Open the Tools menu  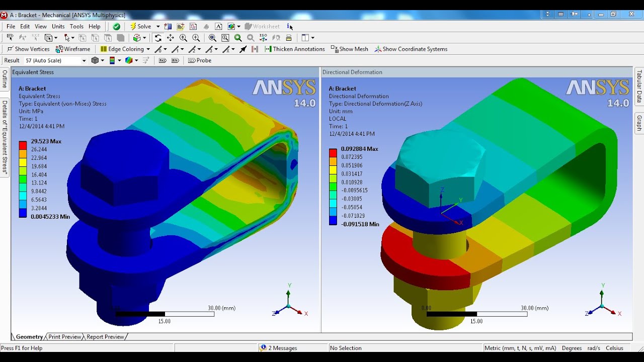pyautogui.click(x=76, y=26)
